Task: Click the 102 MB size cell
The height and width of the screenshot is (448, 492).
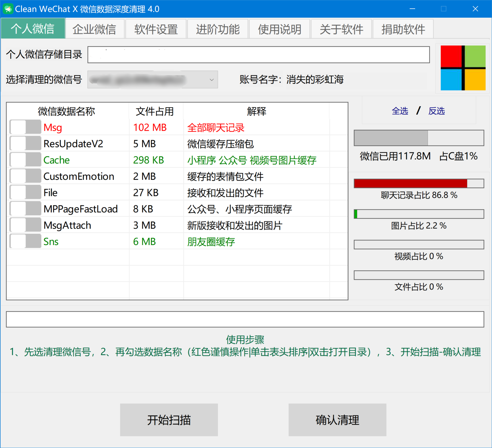Action: pos(150,127)
